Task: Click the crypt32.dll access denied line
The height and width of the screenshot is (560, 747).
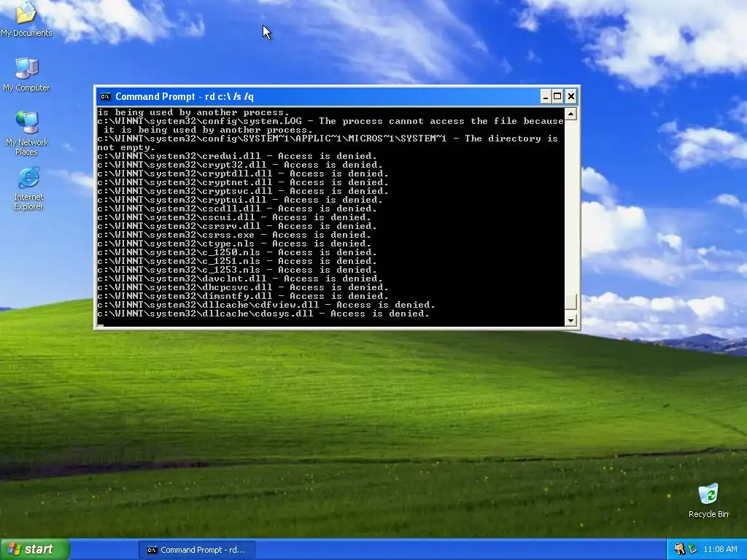Action: click(x=239, y=165)
